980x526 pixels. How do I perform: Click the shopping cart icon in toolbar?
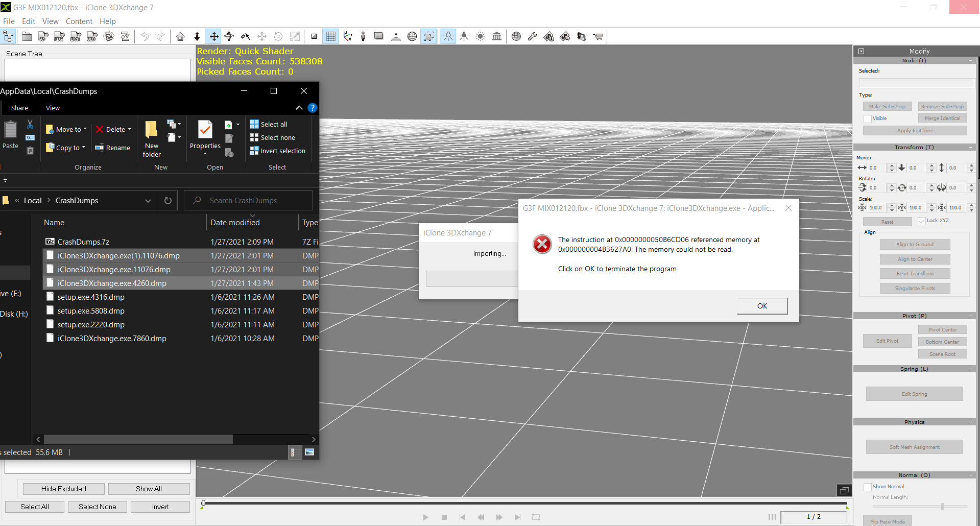pyautogui.click(x=598, y=36)
